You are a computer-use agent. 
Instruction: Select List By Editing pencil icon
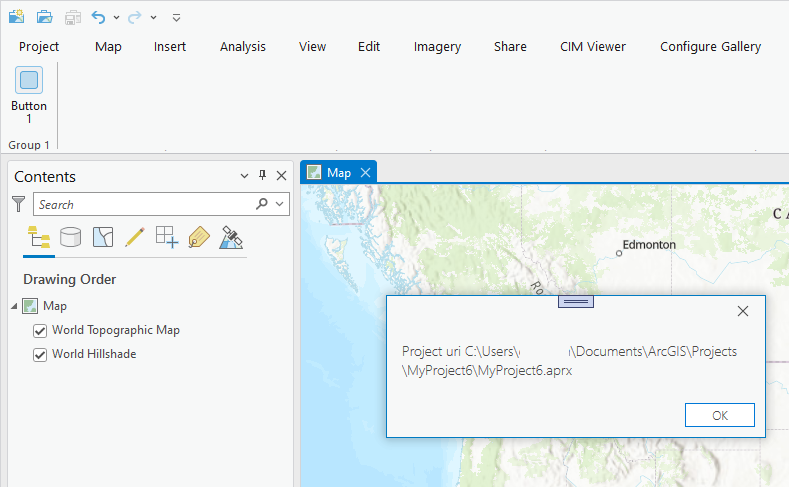pyautogui.click(x=135, y=237)
